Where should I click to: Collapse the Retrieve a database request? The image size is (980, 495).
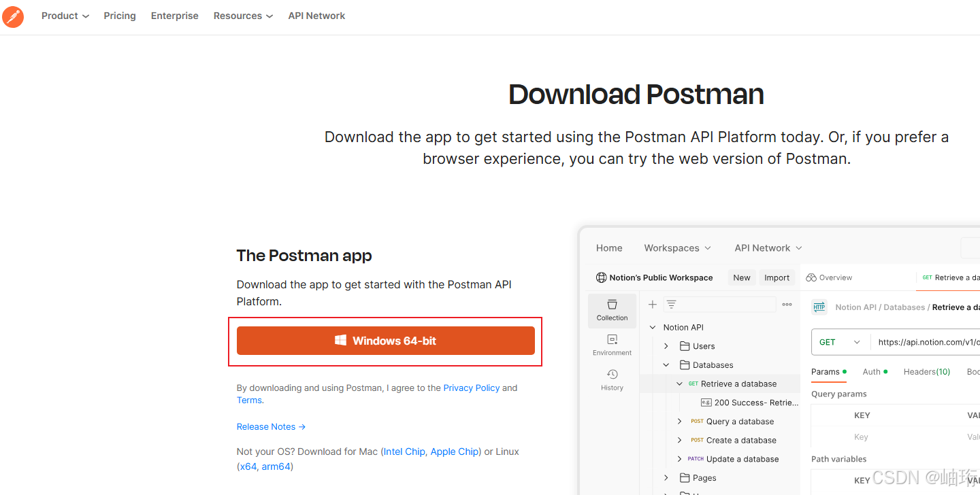pyautogui.click(x=679, y=384)
